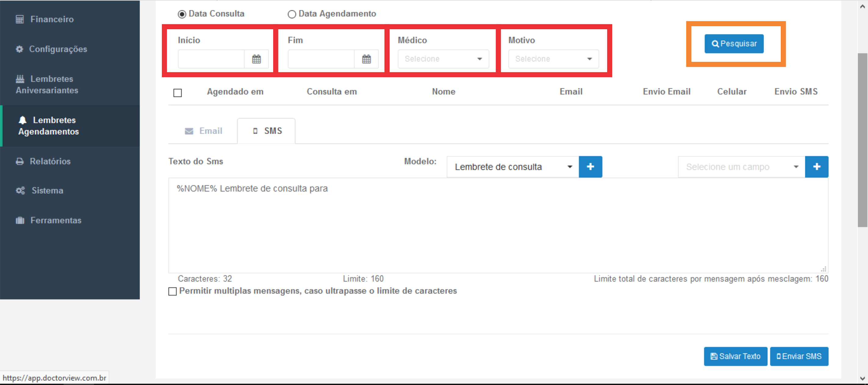Enable Permitir multiplas mensagens checkbox
Viewport: 868px width, 385px height.
click(x=173, y=291)
